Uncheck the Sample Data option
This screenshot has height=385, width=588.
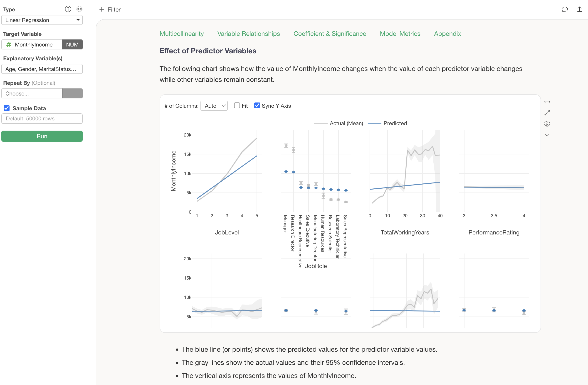coord(7,108)
